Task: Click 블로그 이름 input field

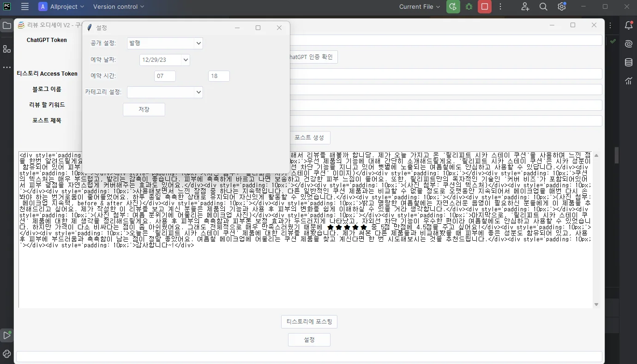Action: pos(446,90)
